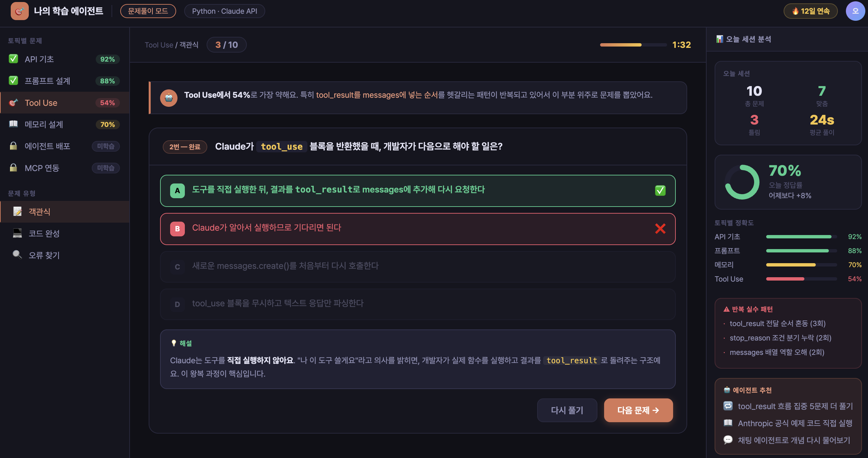
Task: Click the green checkmark on answer A
Action: click(660, 190)
